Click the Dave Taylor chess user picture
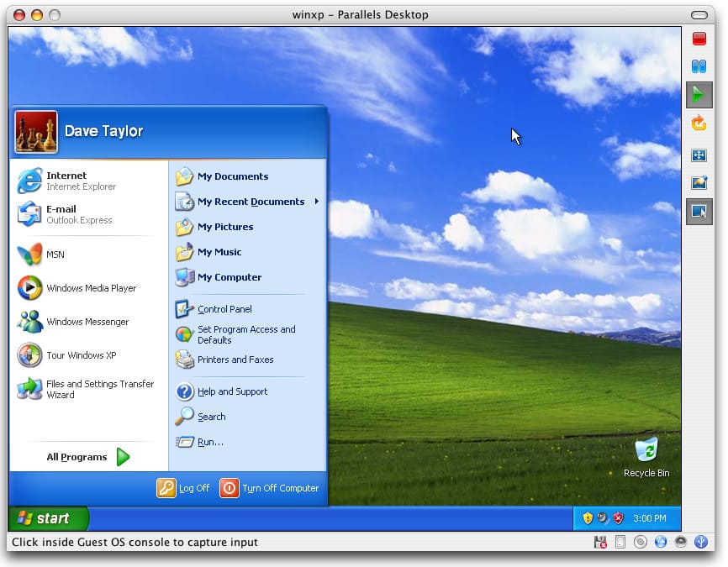The height and width of the screenshot is (567, 728). (36, 132)
